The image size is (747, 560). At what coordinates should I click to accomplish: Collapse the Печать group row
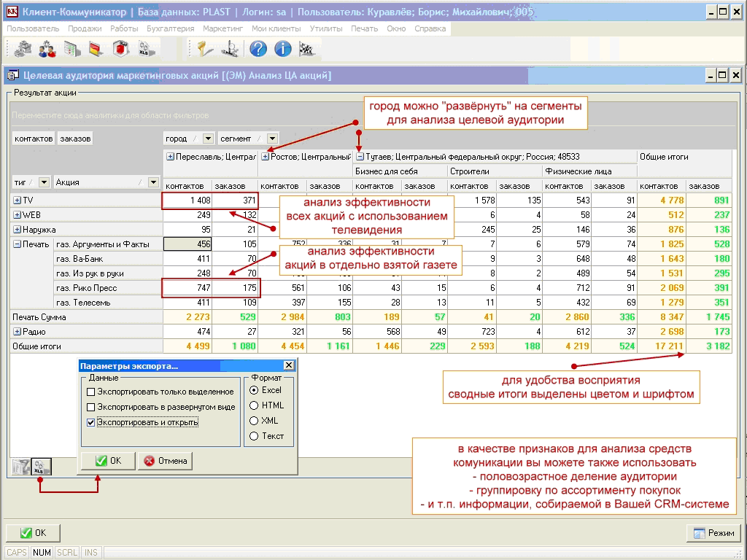point(18,244)
